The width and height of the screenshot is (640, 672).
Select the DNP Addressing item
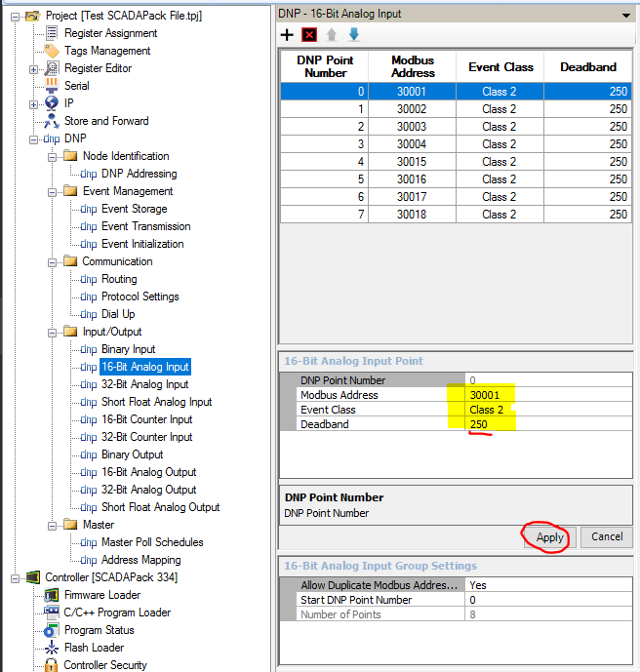tap(139, 174)
